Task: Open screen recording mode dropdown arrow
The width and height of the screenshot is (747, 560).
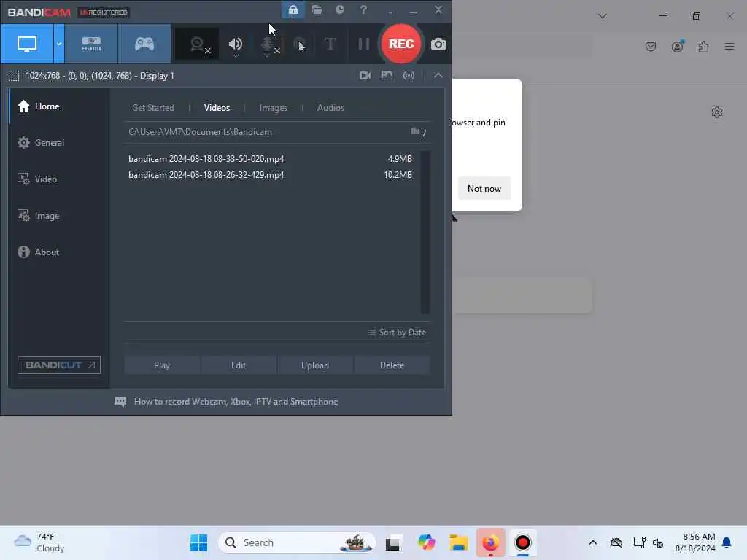Action: click(x=59, y=44)
